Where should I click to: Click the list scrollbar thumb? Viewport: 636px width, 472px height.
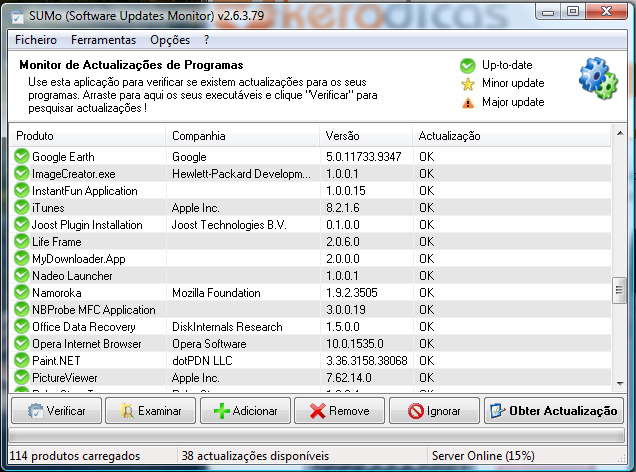[619, 290]
